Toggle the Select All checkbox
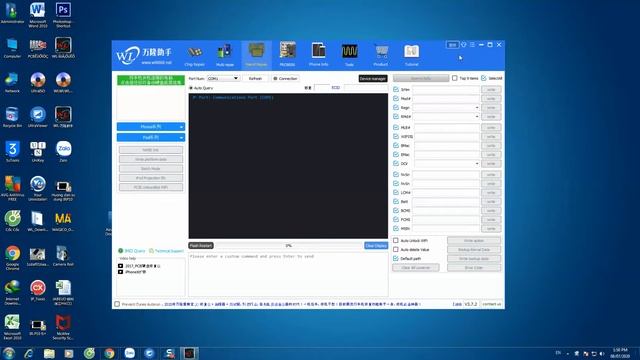 pyautogui.click(x=484, y=78)
